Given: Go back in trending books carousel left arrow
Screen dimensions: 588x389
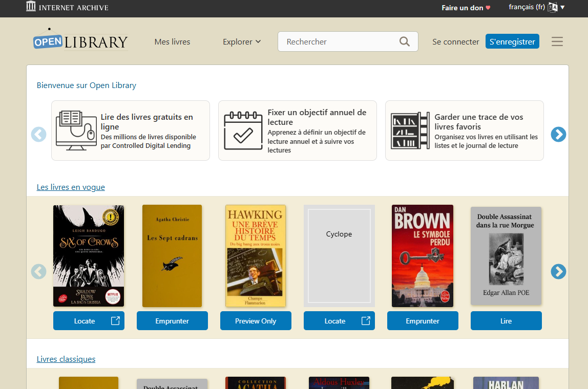Looking at the screenshot, I should [x=38, y=271].
